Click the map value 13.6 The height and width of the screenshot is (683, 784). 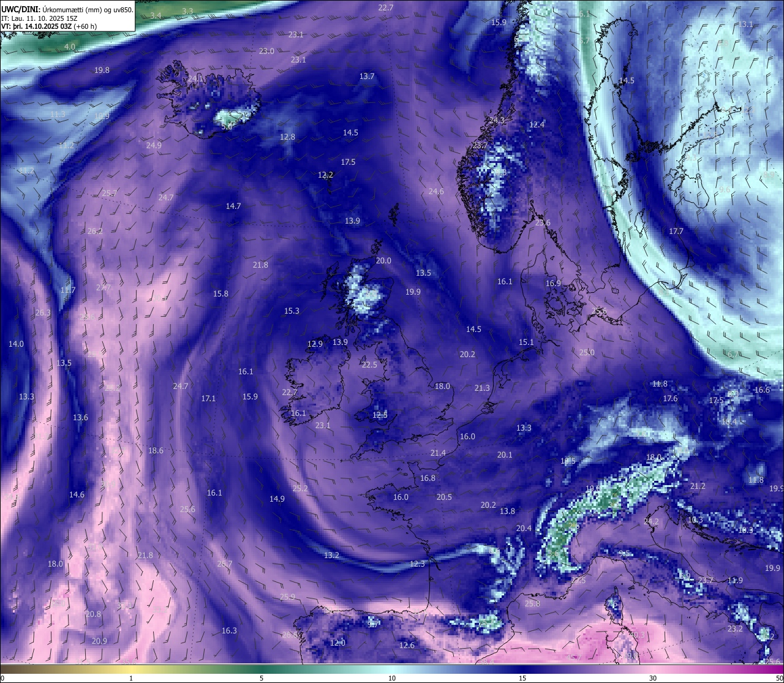click(80, 417)
